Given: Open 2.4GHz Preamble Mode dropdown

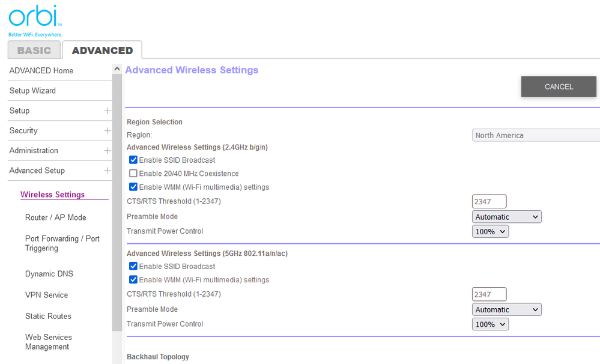Looking at the screenshot, I should (x=507, y=217).
